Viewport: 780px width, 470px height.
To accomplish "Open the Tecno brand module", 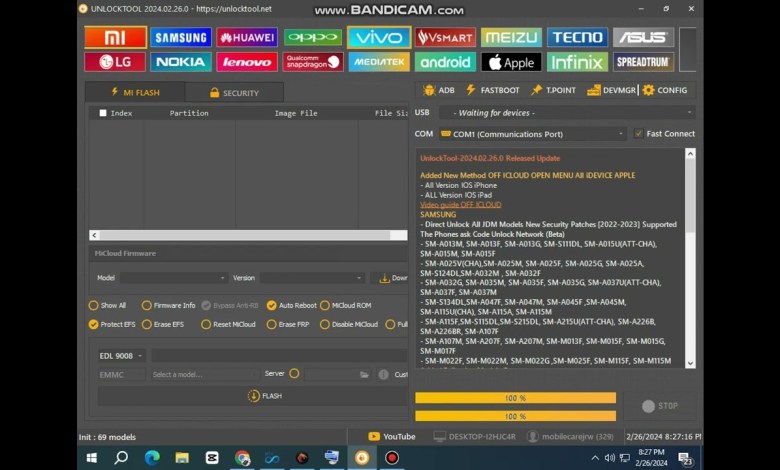I will pos(578,38).
